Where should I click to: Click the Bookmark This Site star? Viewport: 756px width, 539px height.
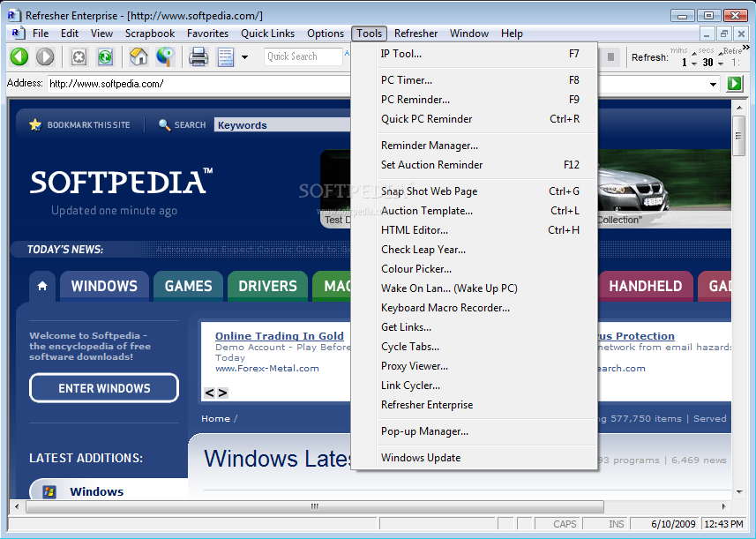click(x=35, y=125)
